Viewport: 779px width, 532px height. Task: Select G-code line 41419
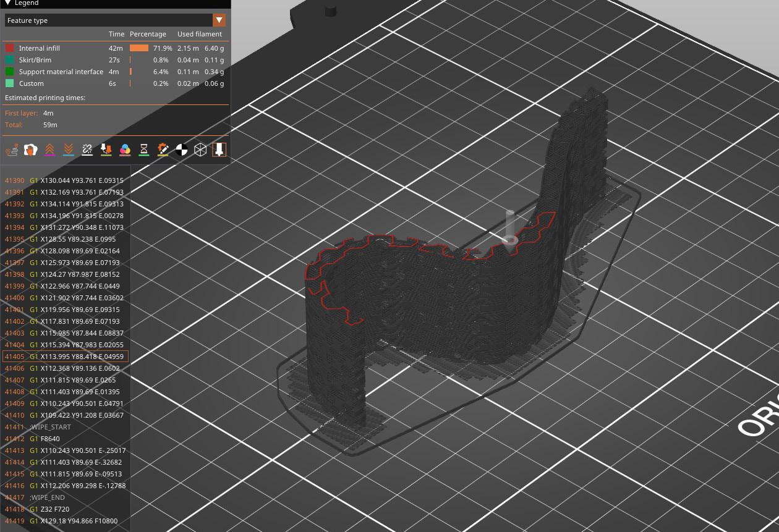[x=65, y=521]
